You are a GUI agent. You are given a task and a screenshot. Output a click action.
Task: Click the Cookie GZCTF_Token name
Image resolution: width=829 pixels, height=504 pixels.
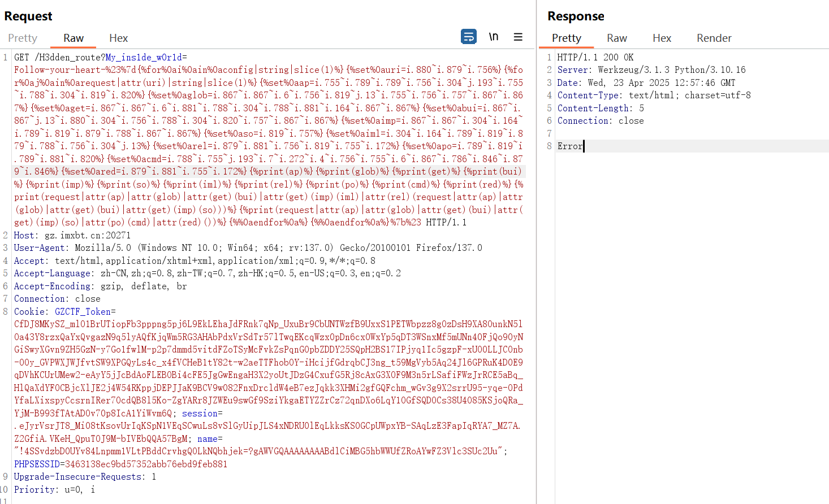pyautogui.click(x=83, y=311)
